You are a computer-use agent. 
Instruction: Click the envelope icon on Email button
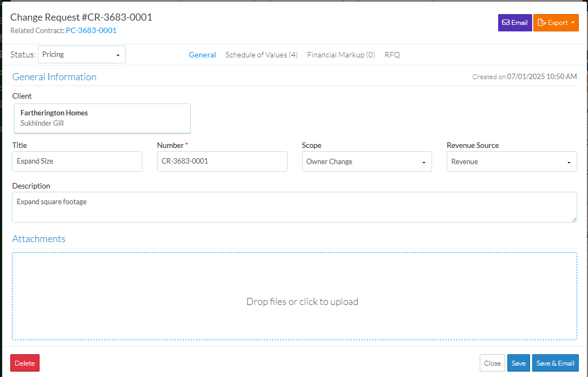coord(506,23)
